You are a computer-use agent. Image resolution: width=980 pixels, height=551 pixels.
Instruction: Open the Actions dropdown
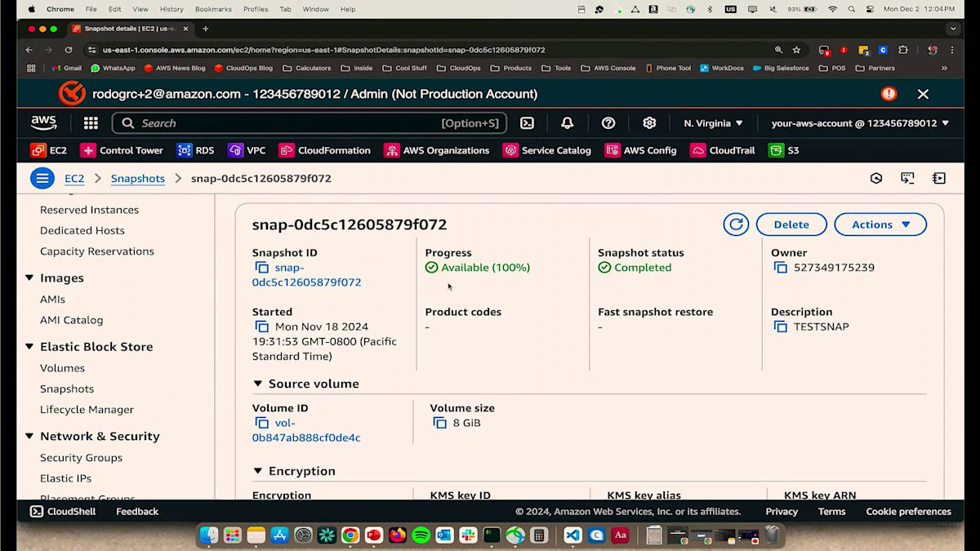point(880,224)
